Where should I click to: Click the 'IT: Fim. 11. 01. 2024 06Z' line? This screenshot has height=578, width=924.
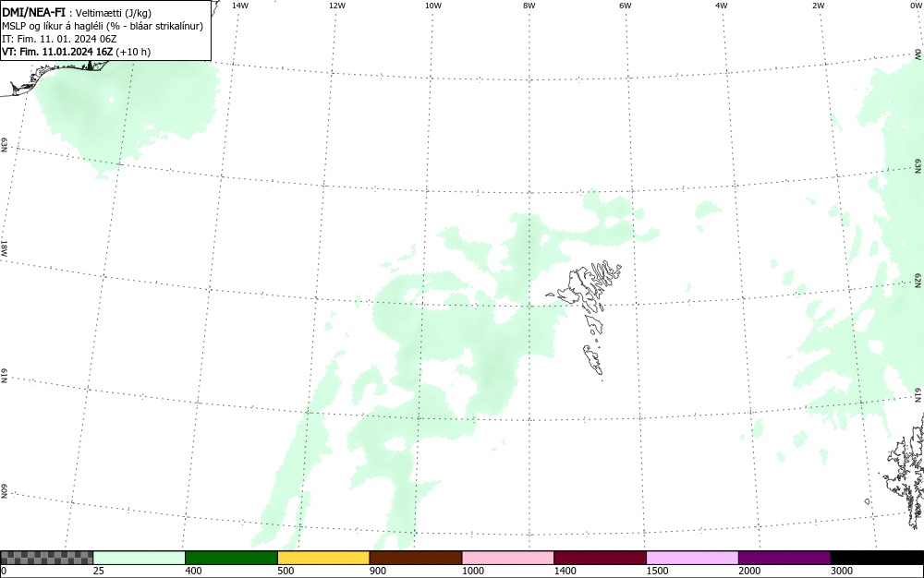59,39
